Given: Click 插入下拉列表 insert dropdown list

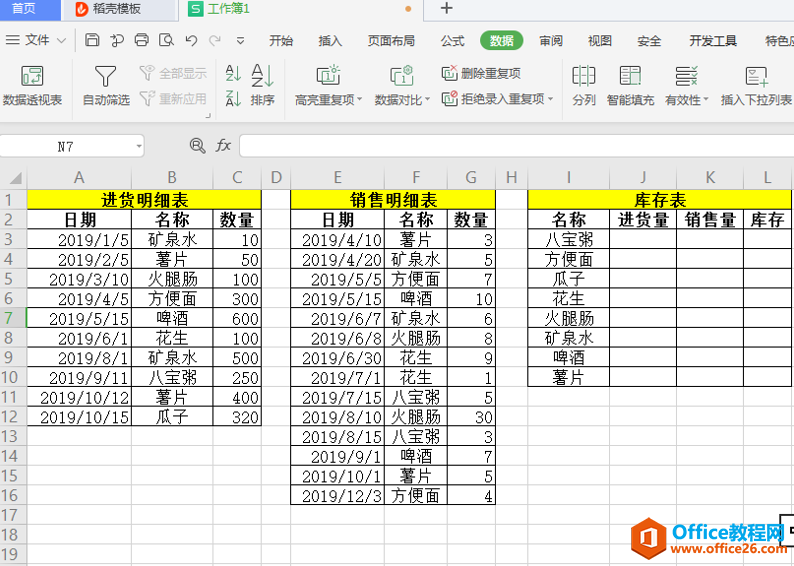Looking at the screenshot, I should 757,86.
